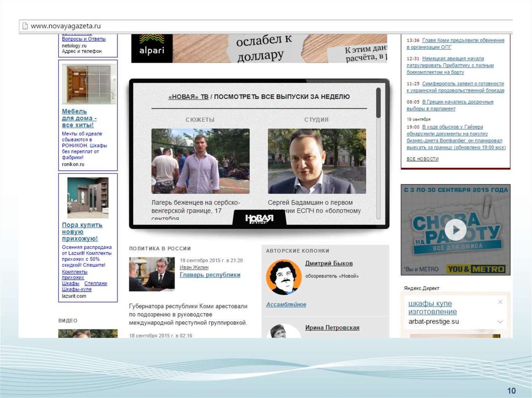Click the Дмитрий Быков avatar
The width and height of the screenshot is (532, 398).
(x=284, y=277)
